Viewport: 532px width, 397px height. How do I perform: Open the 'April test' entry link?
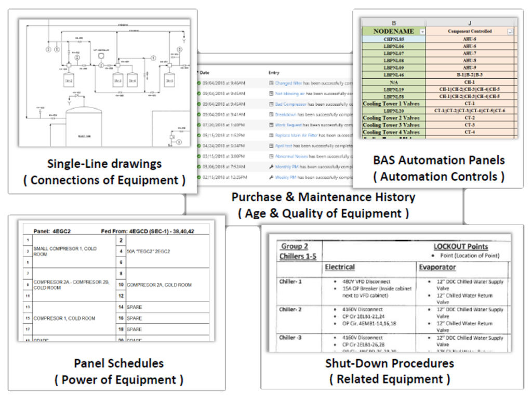tap(284, 146)
